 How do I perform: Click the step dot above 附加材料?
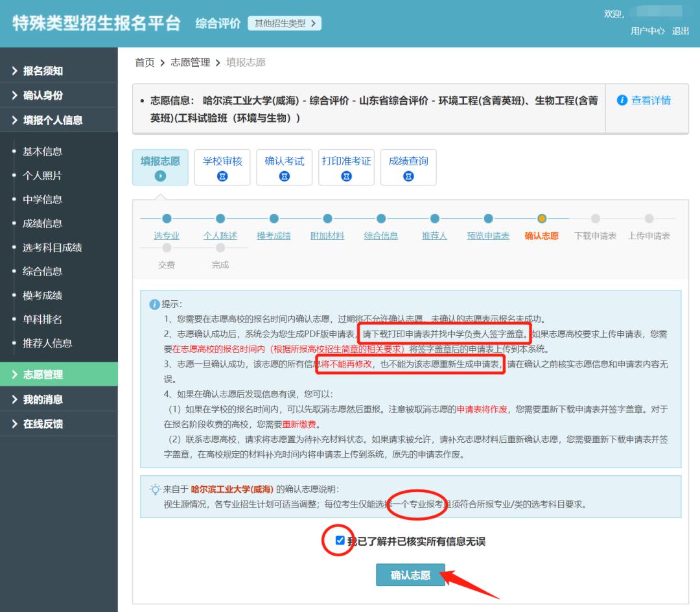coord(327,218)
